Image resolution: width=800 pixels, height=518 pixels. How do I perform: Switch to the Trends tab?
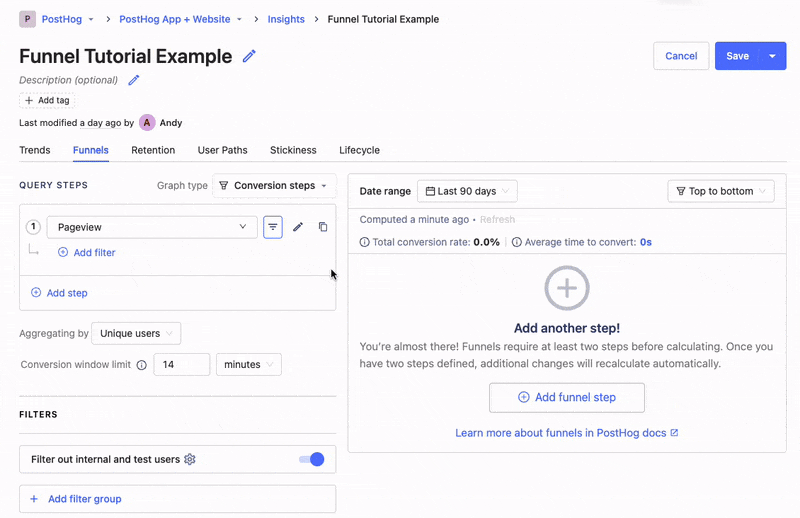[x=34, y=150]
